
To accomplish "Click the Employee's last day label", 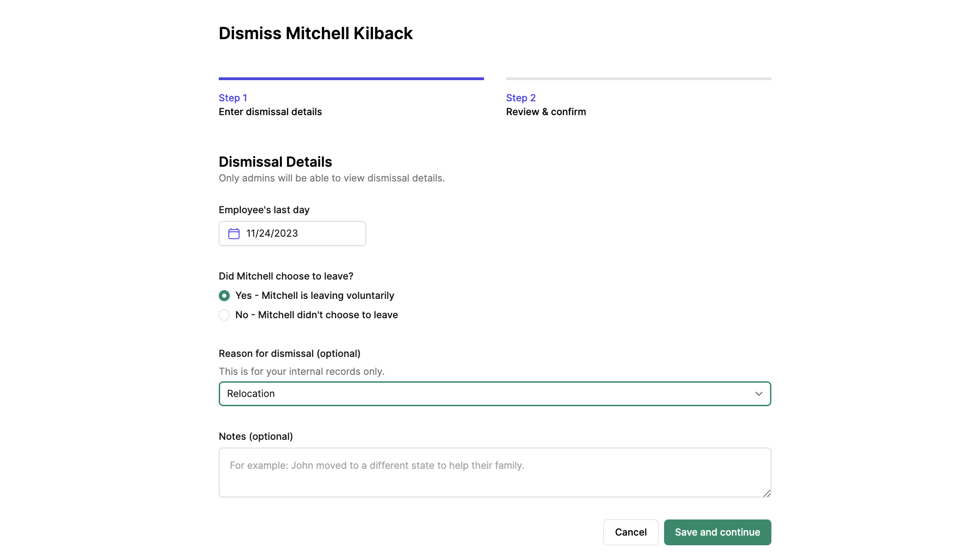I will [x=264, y=210].
